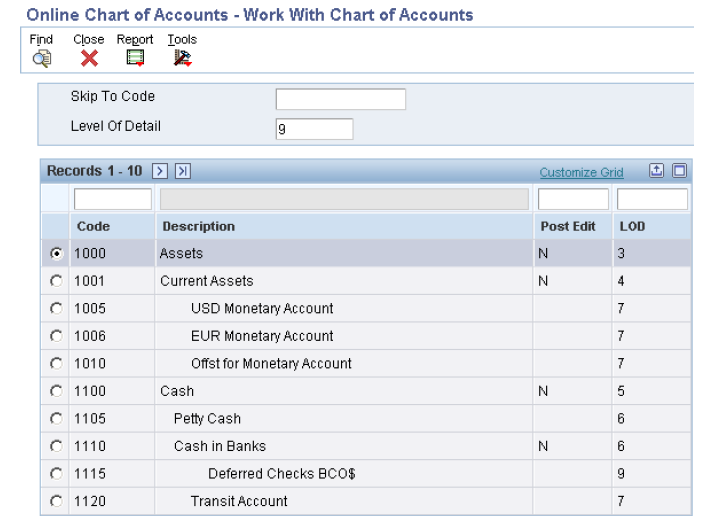Select radio button for code 1100
This screenshot has height=516, width=716.
click(x=56, y=391)
